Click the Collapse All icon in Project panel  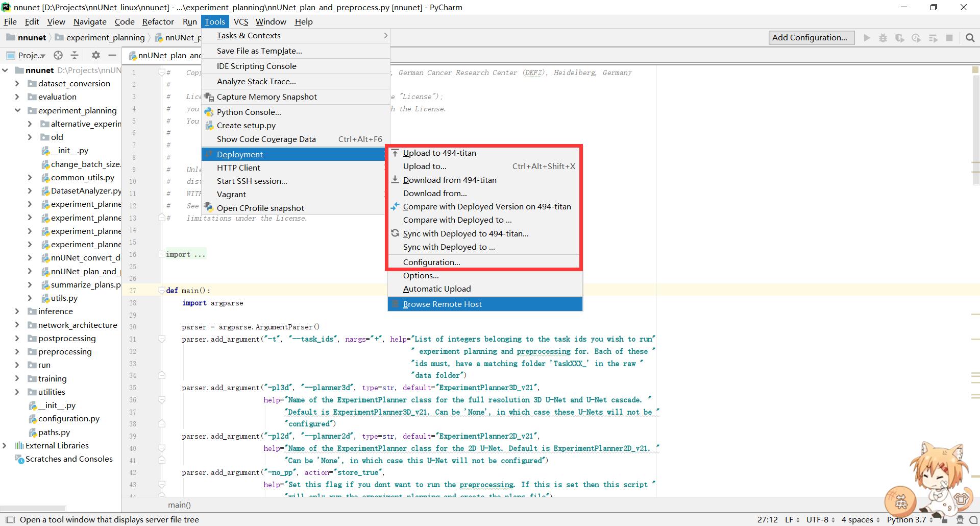tap(75, 55)
